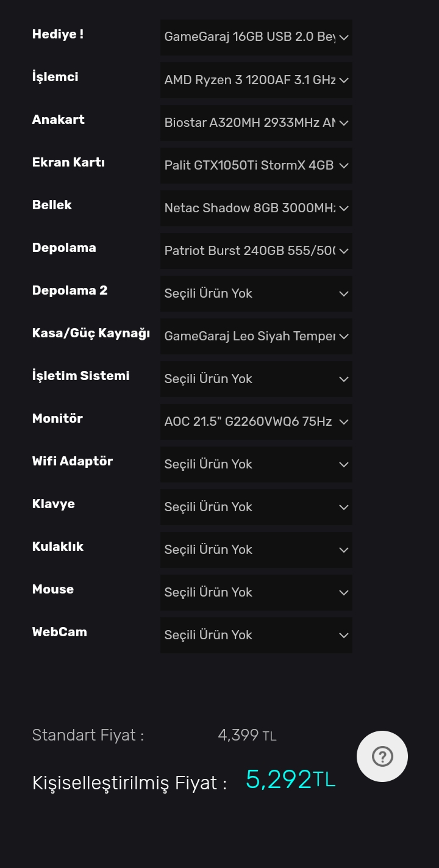The height and width of the screenshot is (868, 439).
Task: Click the help question mark button
Action: (x=382, y=756)
